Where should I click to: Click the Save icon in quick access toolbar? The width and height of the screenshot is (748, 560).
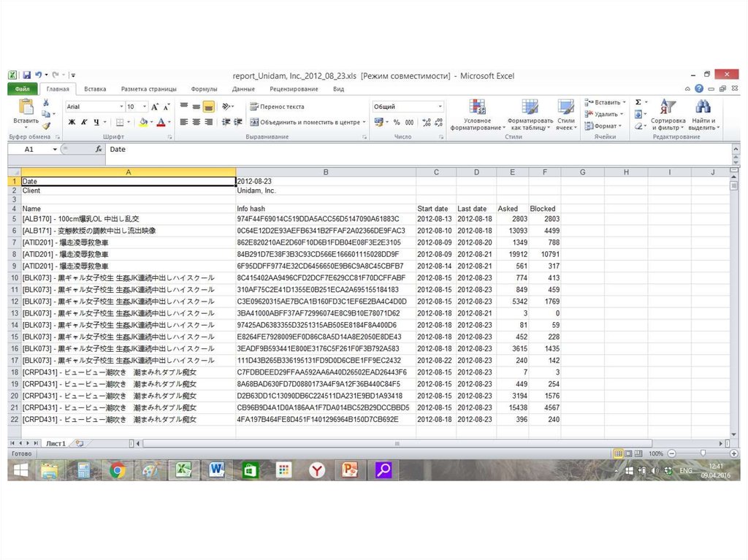(26, 75)
